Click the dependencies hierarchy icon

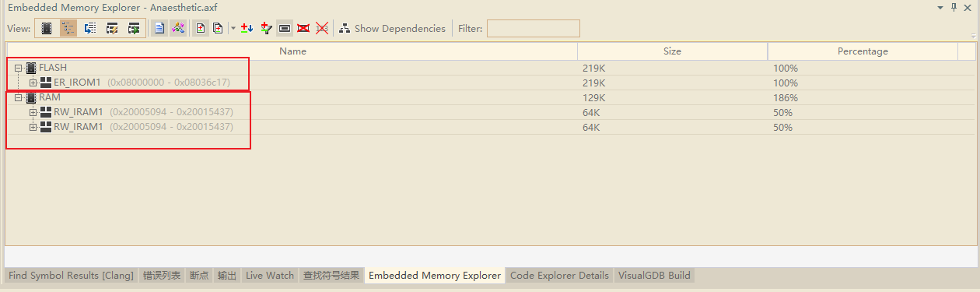pos(345,29)
